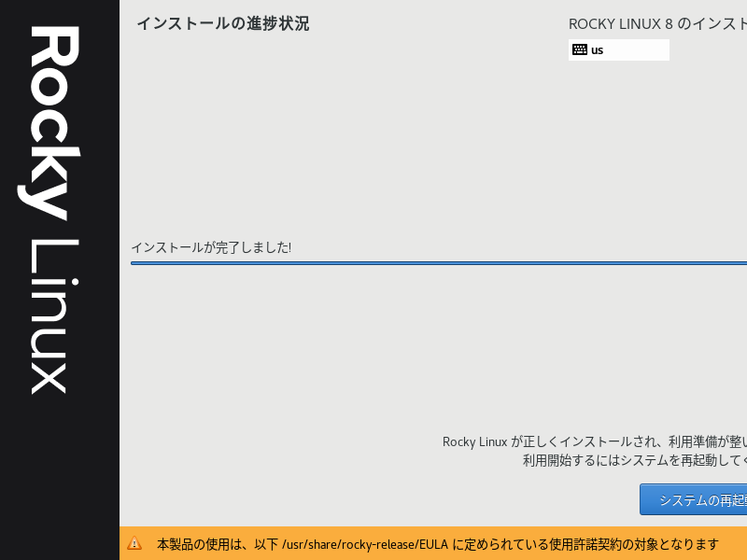747x560 pixels.
Task: Click the installation progress bar
Action: pyautogui.click(x=439, y=263)
